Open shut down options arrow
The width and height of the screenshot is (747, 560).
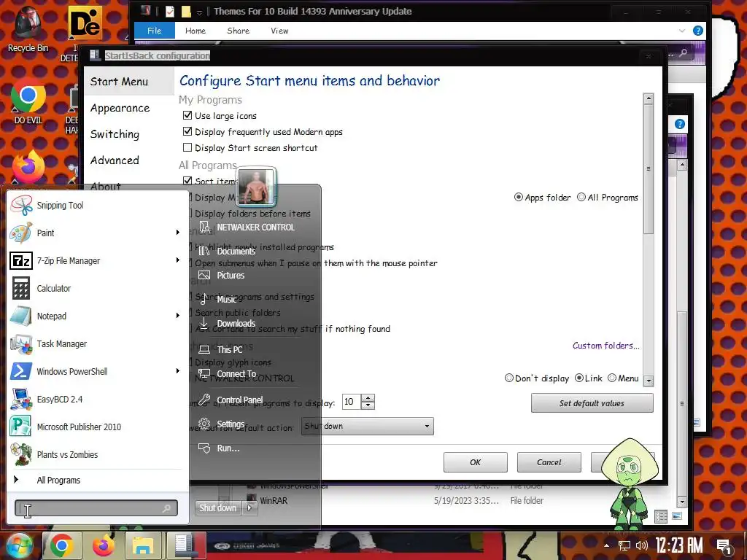[249, 508]
